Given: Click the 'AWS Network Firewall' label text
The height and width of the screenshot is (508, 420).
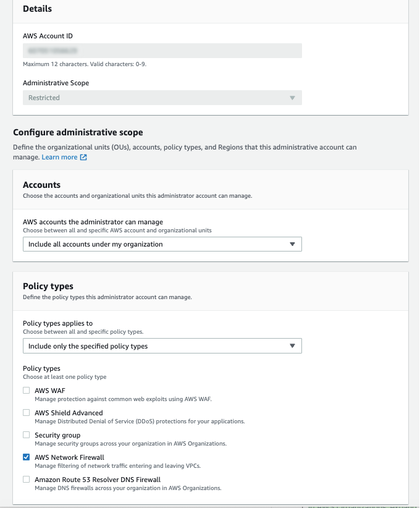Looking at the screenshot, I should click(x=70, y=457).
